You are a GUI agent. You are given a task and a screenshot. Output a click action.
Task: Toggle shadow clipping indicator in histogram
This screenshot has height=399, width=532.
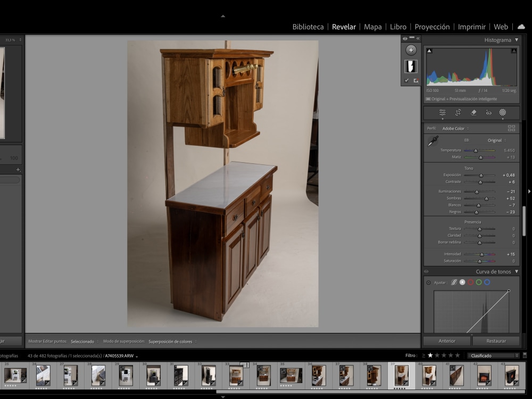point(429,51)
